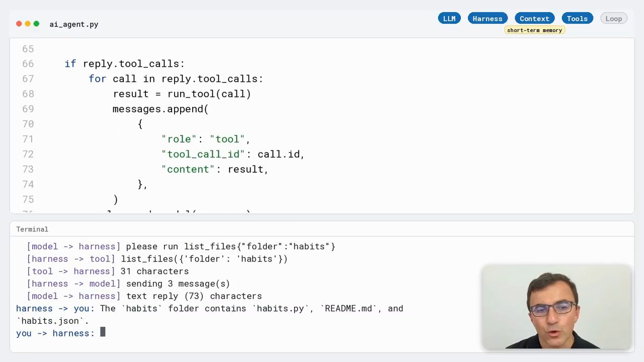This screenshot has height=362, width=644.
Task: Click the '31 characters' terminal line
Action: point(108,271)
